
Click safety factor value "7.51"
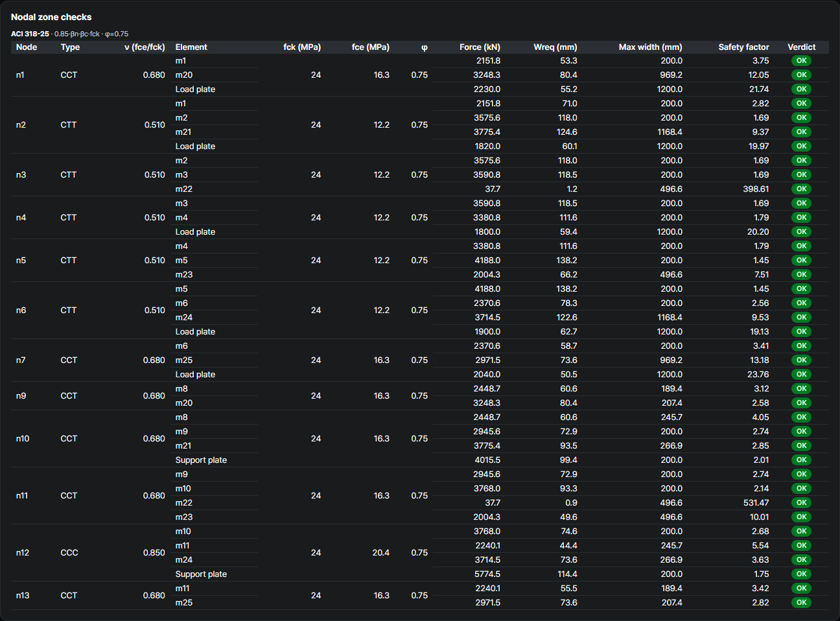pos(762,275)
